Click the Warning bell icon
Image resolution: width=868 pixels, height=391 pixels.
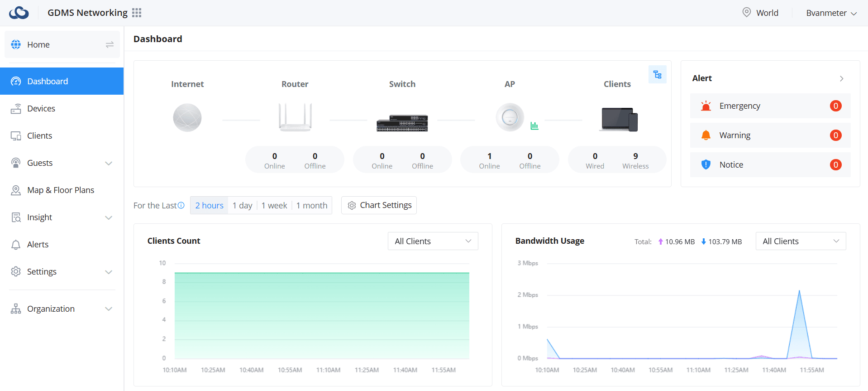click(x=706, y=135)
